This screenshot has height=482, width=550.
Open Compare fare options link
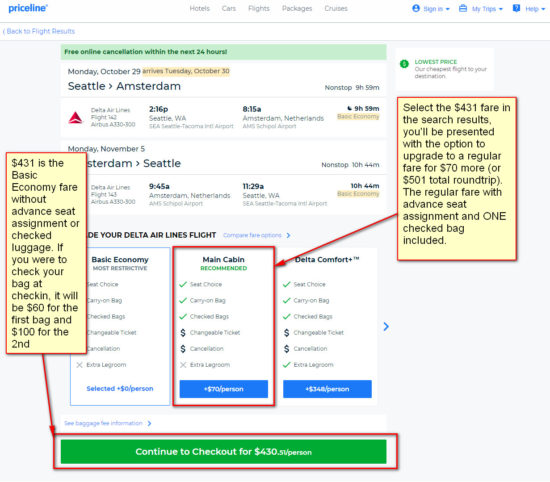(x=252, y=235)
